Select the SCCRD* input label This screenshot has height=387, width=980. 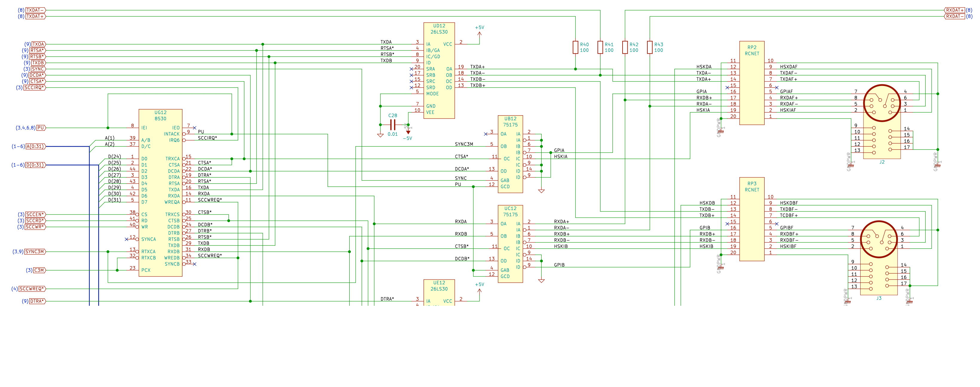click(x=35, y=221)
